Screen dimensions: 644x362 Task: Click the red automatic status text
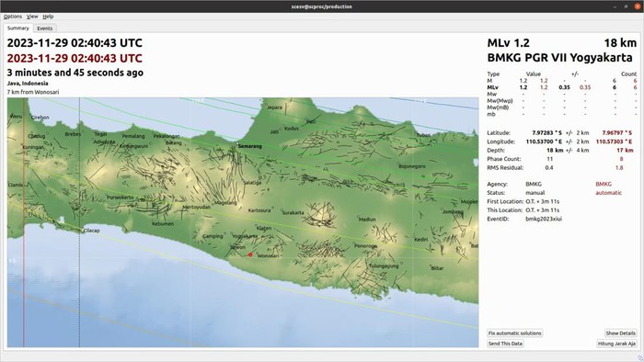pyautogui.click(x=609, y=193)
